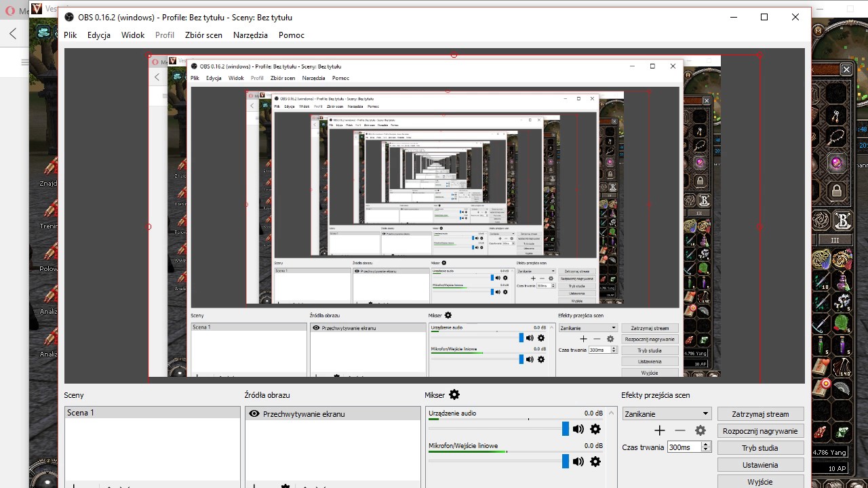The image size is (868, 488).
Task: Select the earrings item in game inventory
Action: pyautogui.click(x=837, y=116)
